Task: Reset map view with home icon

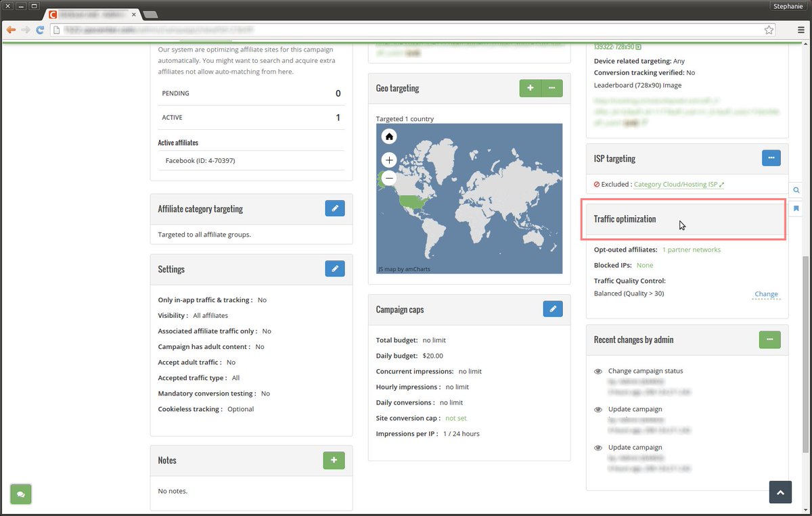Action: pos(389,136)
